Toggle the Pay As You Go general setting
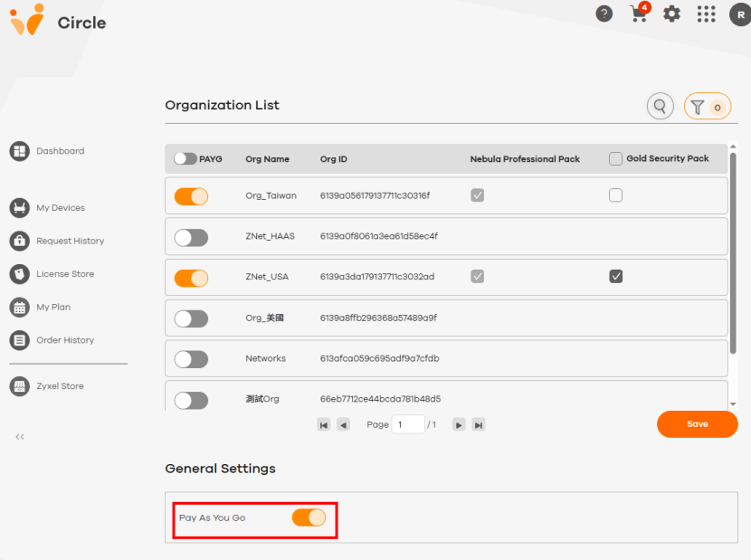Viewport: 751px width, 560px height. click(309, 517)
